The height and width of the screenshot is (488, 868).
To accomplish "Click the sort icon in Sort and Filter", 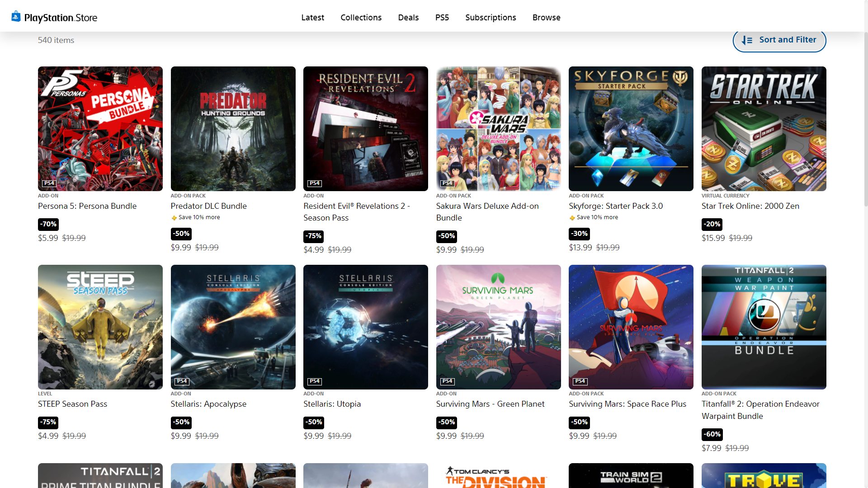I will click(747, 40).
